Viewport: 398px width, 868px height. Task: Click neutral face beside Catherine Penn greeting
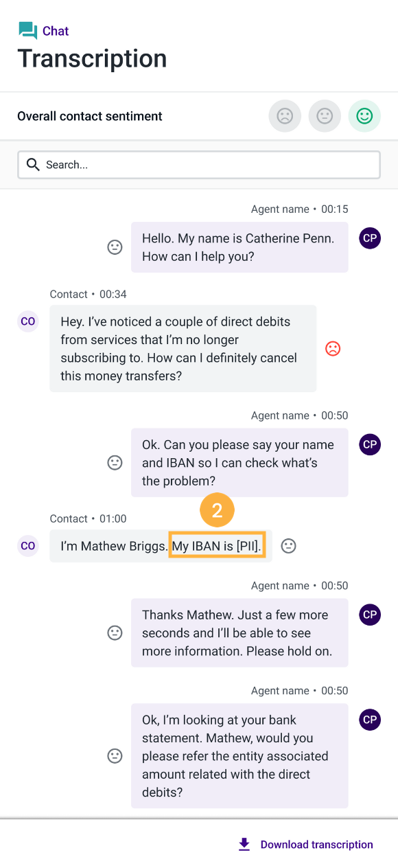coord(115,247)
